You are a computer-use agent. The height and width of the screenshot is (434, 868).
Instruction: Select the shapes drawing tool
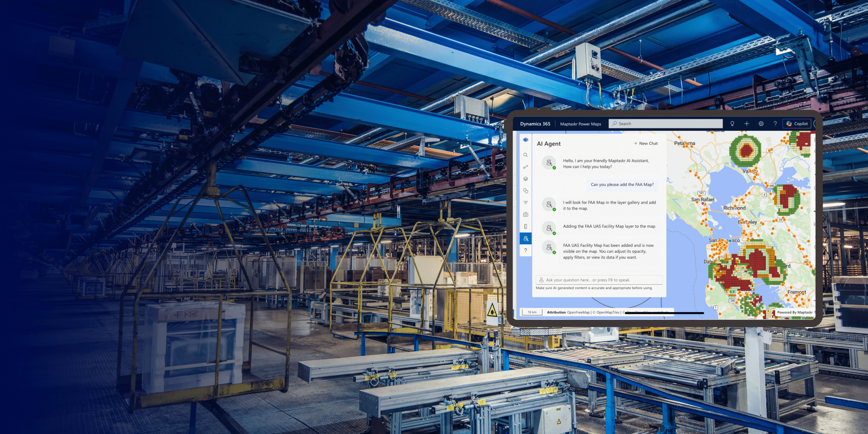pyautogui.click(x=525, y=191)
